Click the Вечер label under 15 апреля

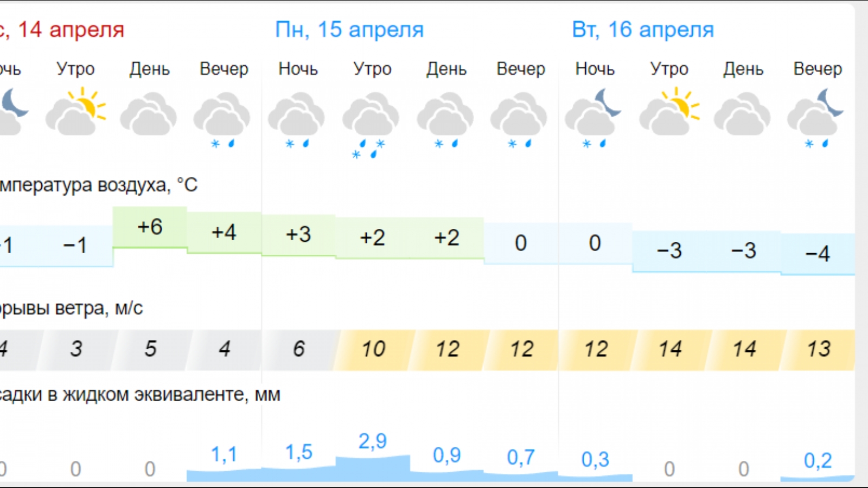(x=521, y=69)
